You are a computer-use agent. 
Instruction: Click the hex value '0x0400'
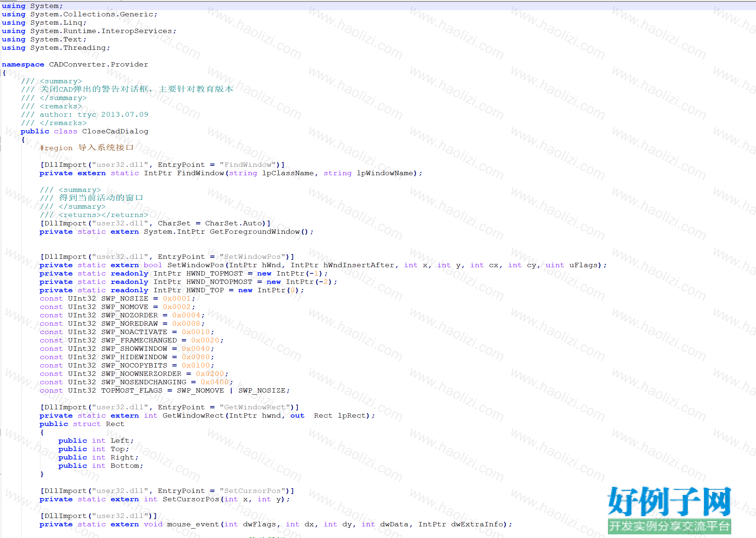coord(215,382)
